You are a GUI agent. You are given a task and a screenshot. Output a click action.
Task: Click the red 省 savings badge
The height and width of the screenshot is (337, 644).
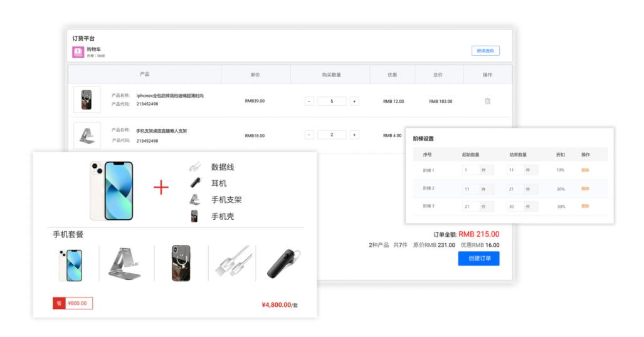[x=59, y=303]
